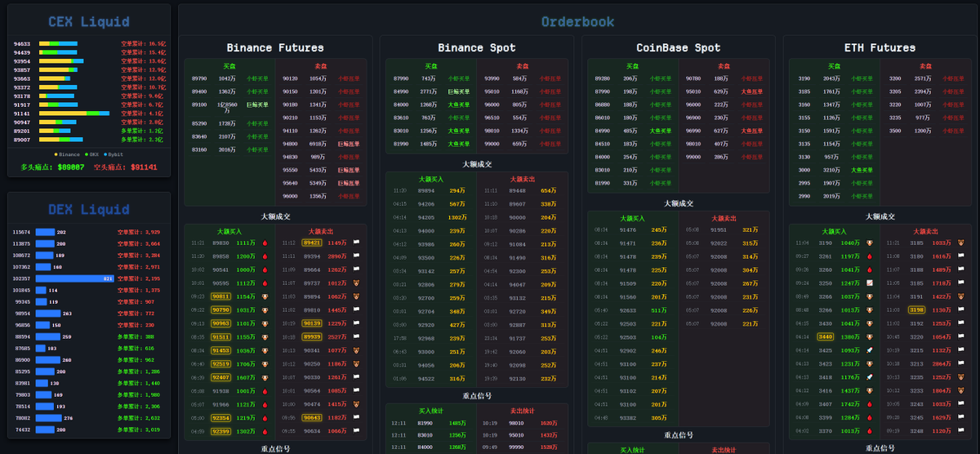Screen dimensions: 980x454
Task: Click the DEX bar for price 115674
Action: pos(45,232)
